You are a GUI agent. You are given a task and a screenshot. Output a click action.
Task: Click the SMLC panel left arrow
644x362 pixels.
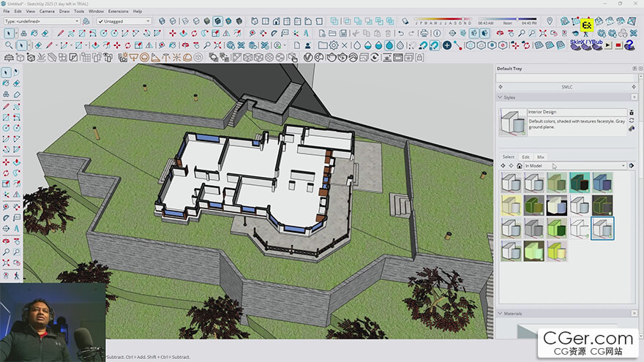(501, 87)
